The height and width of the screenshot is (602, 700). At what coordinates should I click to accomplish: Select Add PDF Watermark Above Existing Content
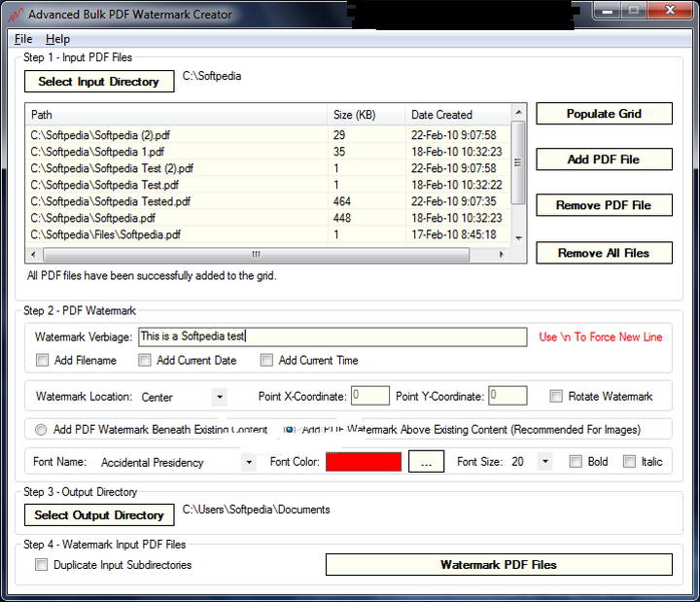tap(290, 430)
